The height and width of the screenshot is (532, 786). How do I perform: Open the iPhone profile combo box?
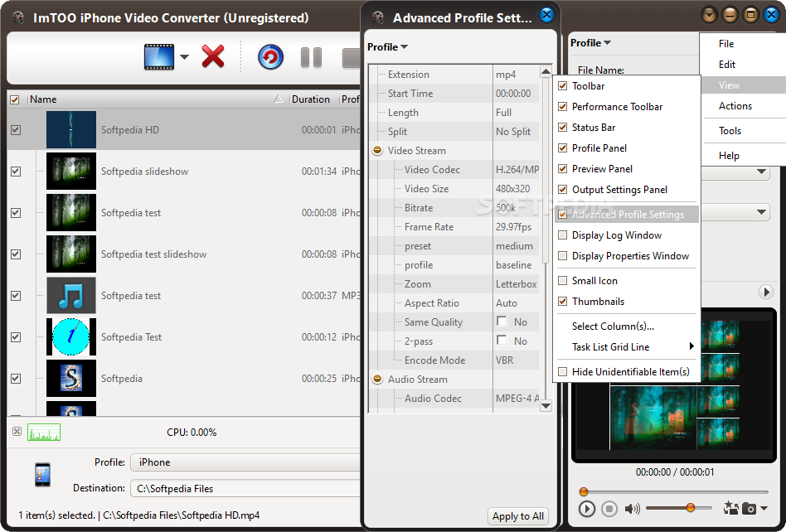(x=245, y=462)
